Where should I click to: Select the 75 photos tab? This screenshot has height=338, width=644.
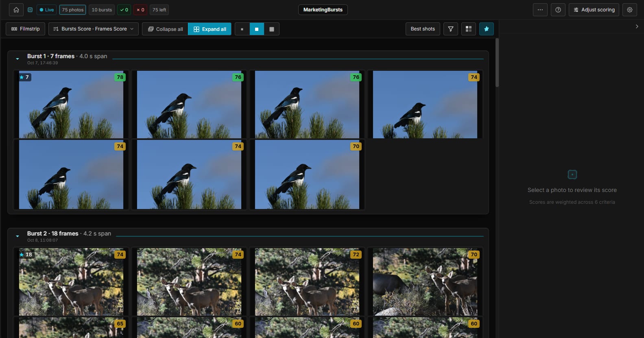[73, 10]
